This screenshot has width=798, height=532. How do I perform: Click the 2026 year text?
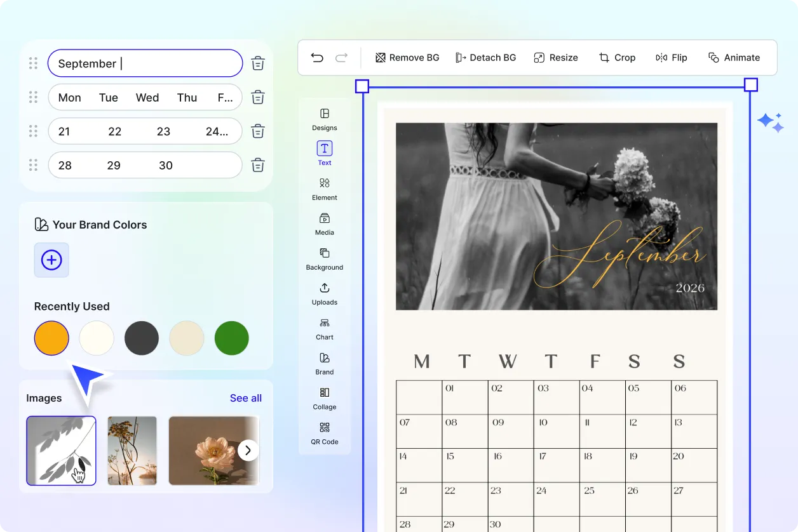(x=690, y=288)
